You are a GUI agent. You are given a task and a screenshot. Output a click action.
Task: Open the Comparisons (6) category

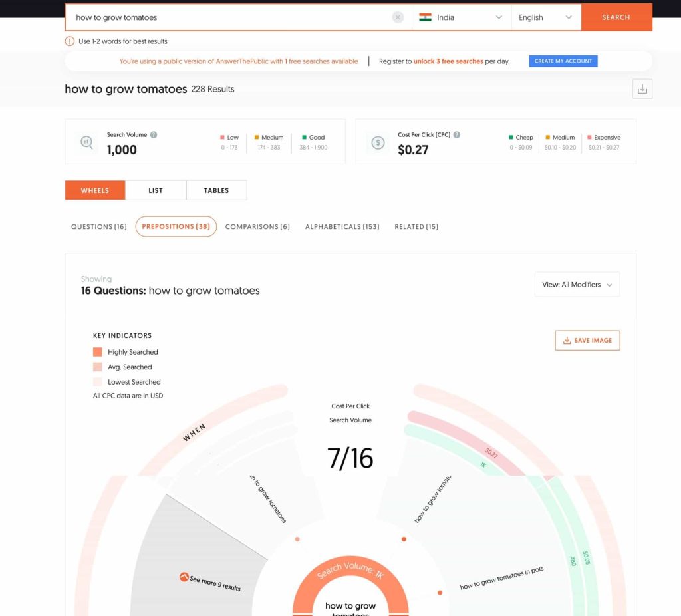[257, 226]
